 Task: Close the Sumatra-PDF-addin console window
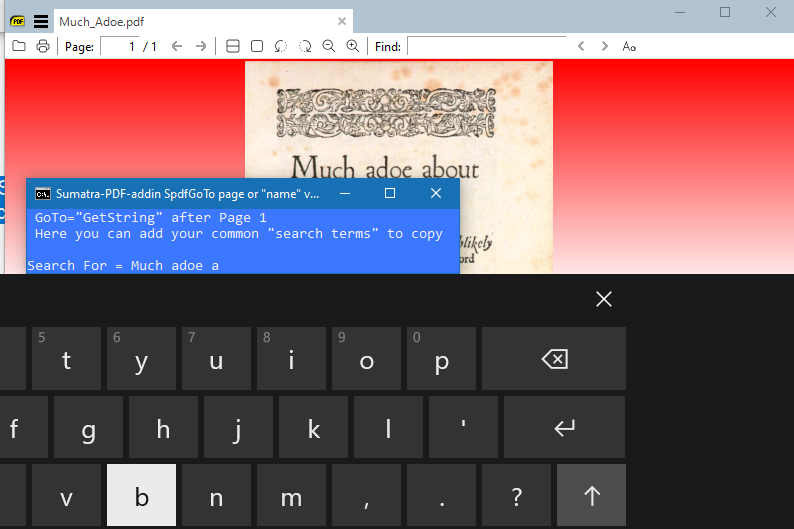[435, 193]
